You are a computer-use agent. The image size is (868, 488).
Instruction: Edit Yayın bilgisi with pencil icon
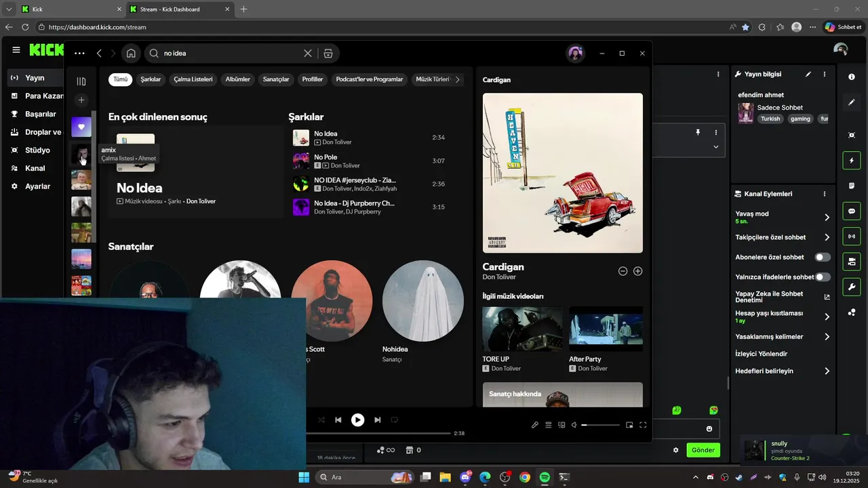[x=808, y=74]
